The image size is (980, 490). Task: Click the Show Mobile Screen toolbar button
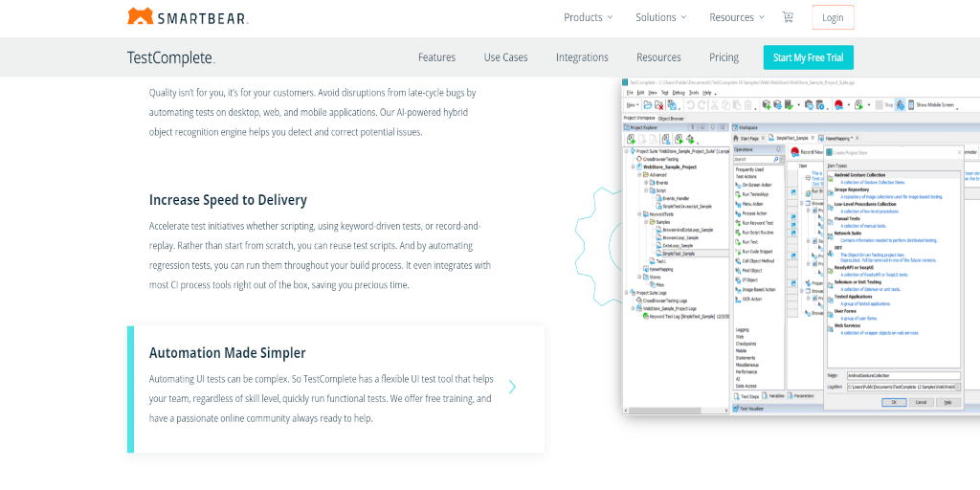pyautogui.click(x=930, y=105)
